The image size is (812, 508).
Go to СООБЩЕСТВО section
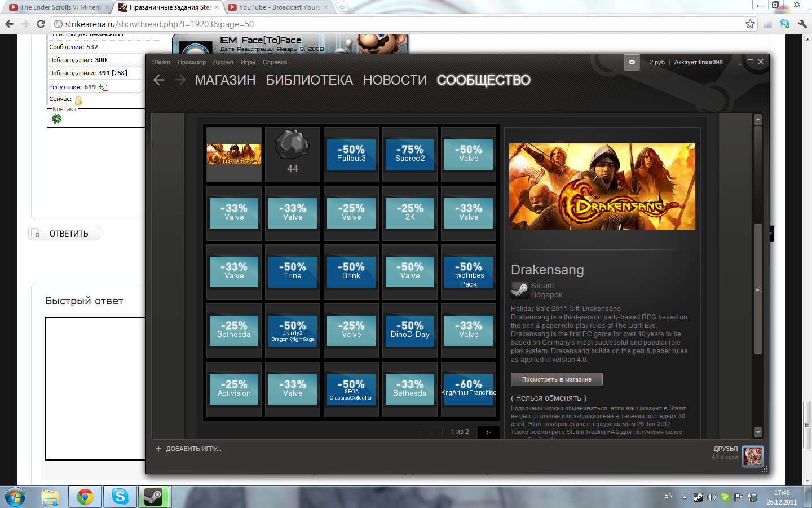click(484, 80)
